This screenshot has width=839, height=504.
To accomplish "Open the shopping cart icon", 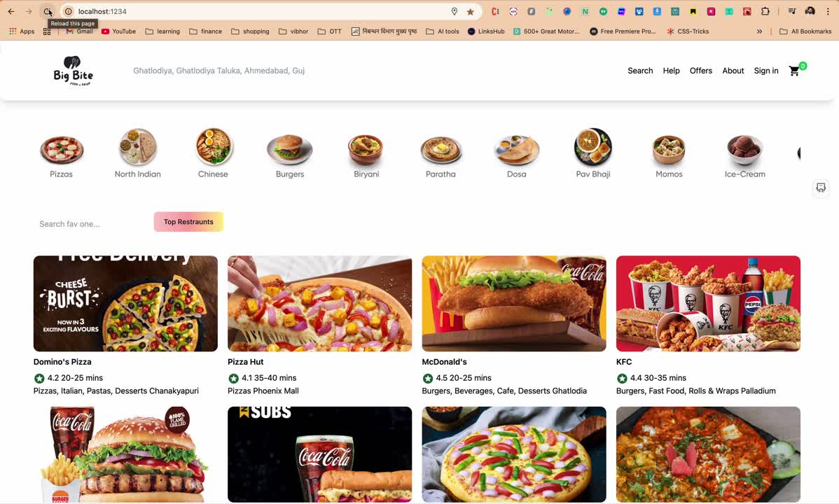I will (794, 71).
